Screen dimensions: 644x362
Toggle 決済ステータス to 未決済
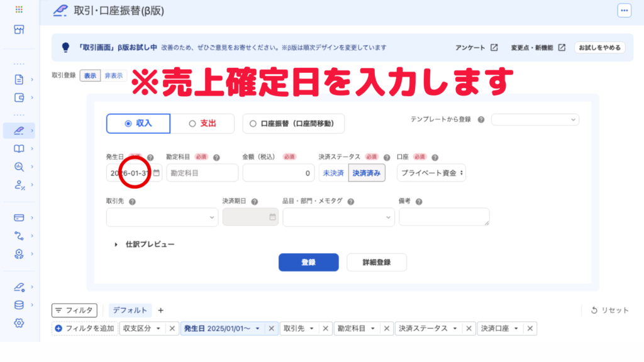(x=333, y=173)
